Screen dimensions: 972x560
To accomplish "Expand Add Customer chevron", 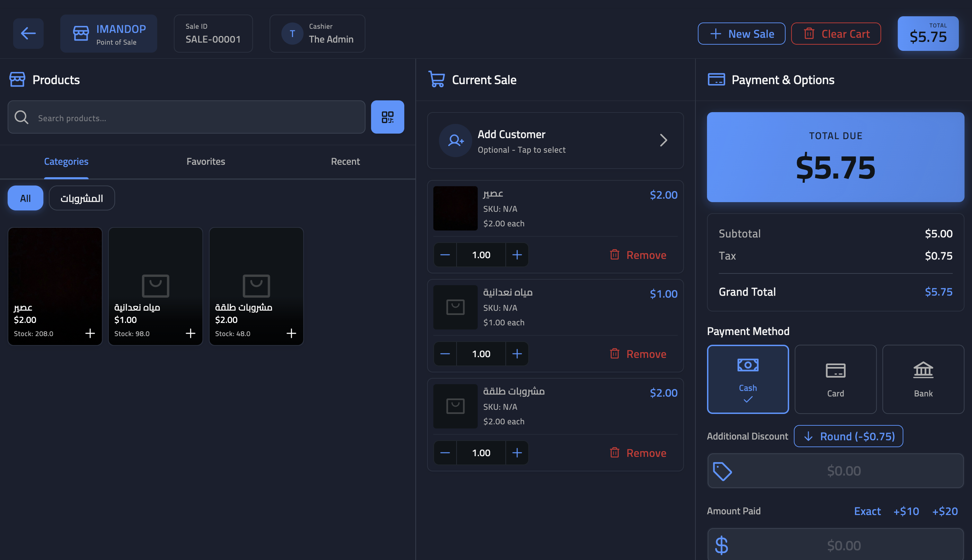I will tap(663, 141).
